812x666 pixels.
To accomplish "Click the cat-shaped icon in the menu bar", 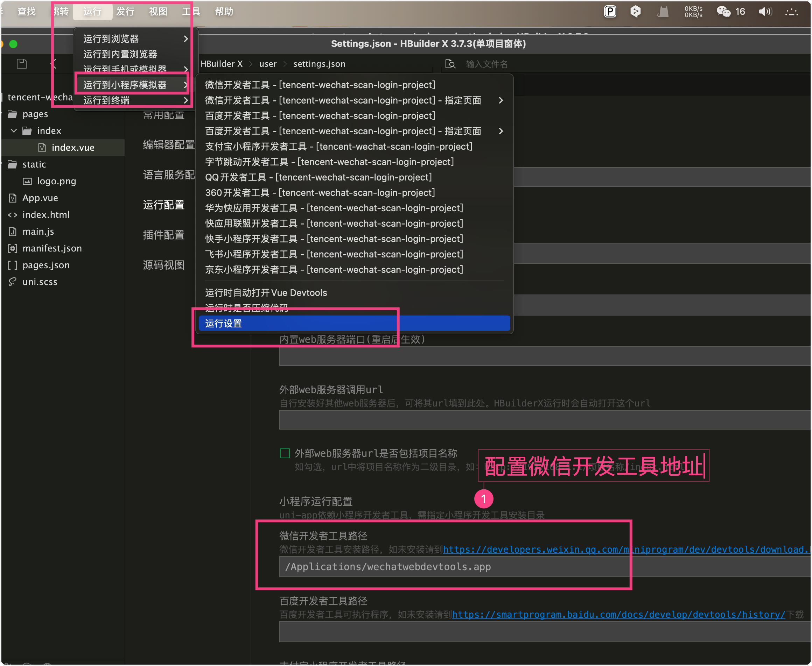I will point(663,12).
